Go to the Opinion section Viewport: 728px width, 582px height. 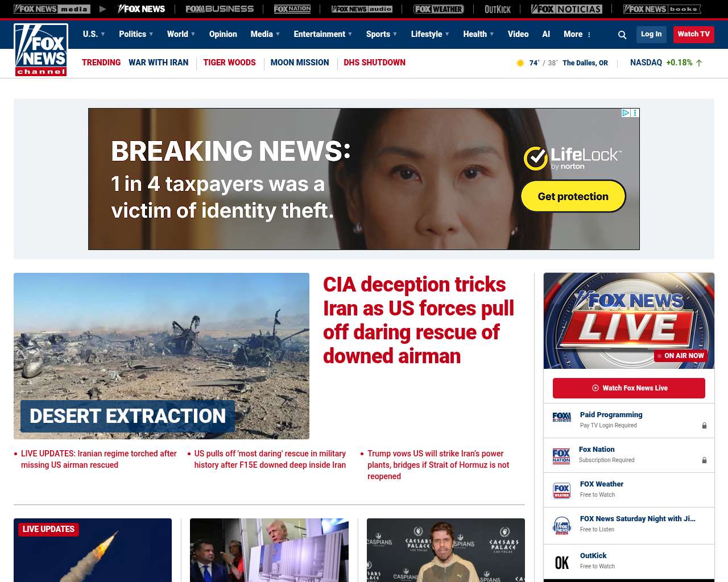[x=223, y=34]
